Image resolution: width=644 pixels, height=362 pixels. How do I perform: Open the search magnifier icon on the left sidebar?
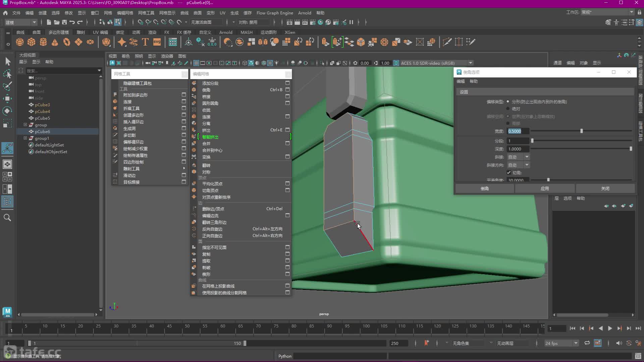pos(7,218)
